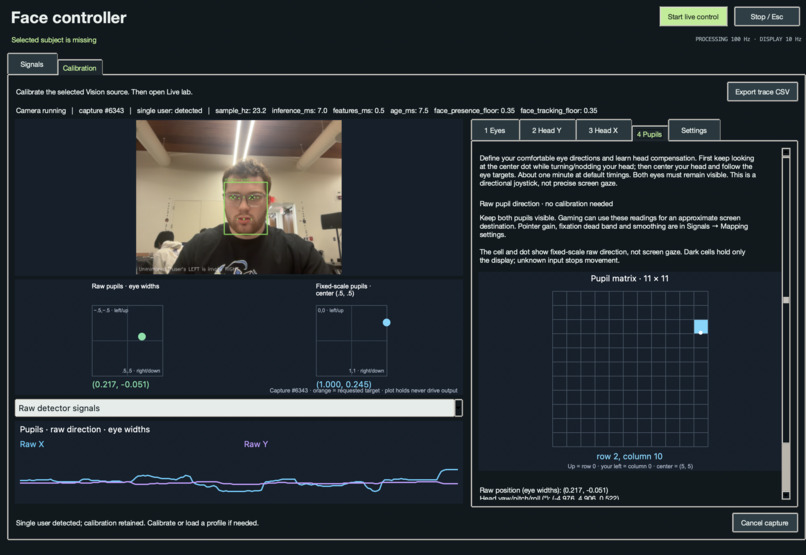
Task: Open the 2 Head Y calibration step
Action: click(x=547, y=131)
